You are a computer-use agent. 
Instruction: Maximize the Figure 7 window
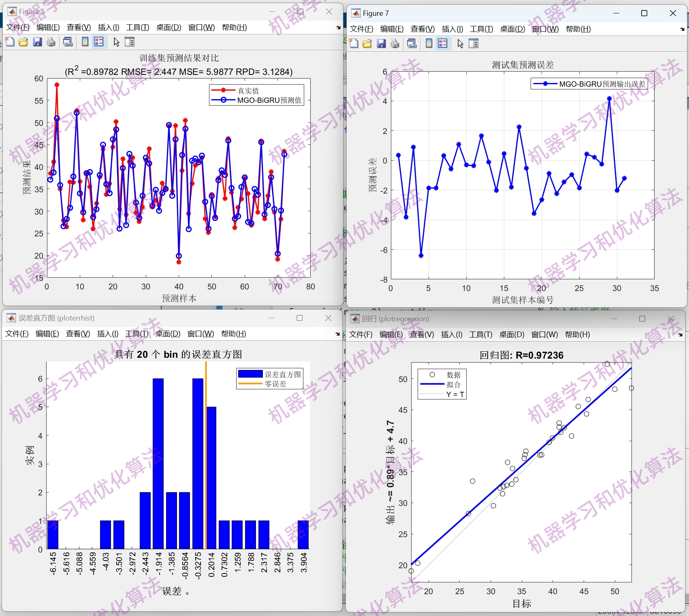click(x=644, y=13)
